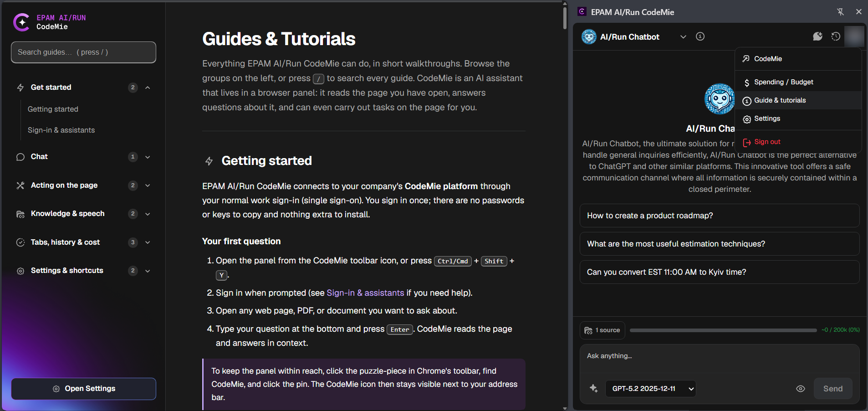Close the EPAM AI/Run CodeMie panel
This screenshot has height=411, width=868.
[859, 12]
